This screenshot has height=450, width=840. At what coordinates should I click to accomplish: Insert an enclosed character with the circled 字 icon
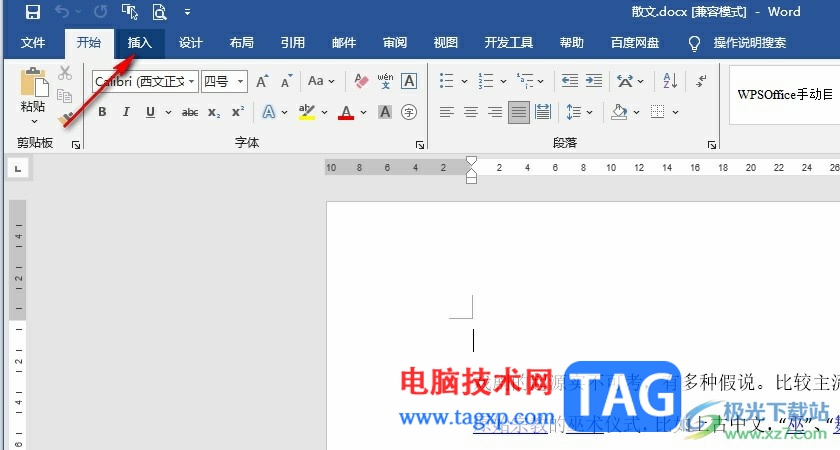tap(409, 112)
